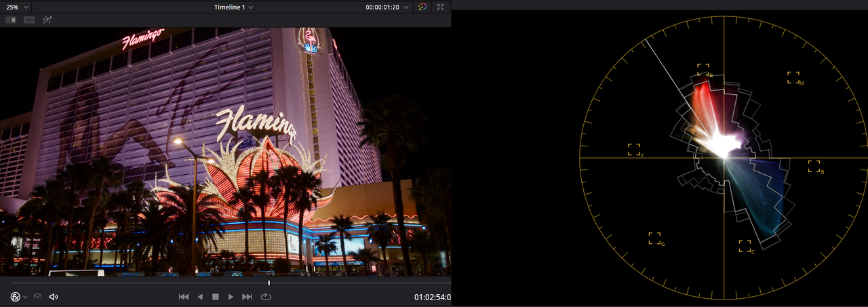This screenshot has height=307, width=868.
Task: Mute the viewer audio speaker
Action: click(x=54, y=297)
